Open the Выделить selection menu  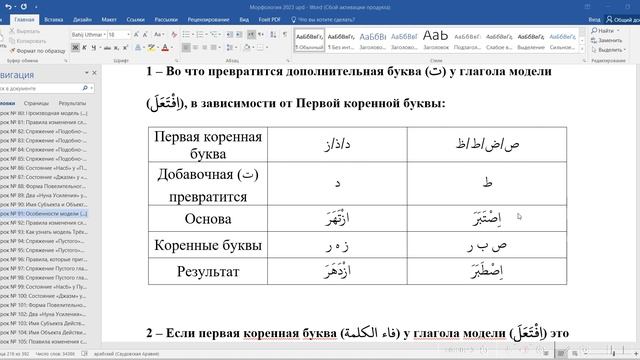[x=608, y=49]
